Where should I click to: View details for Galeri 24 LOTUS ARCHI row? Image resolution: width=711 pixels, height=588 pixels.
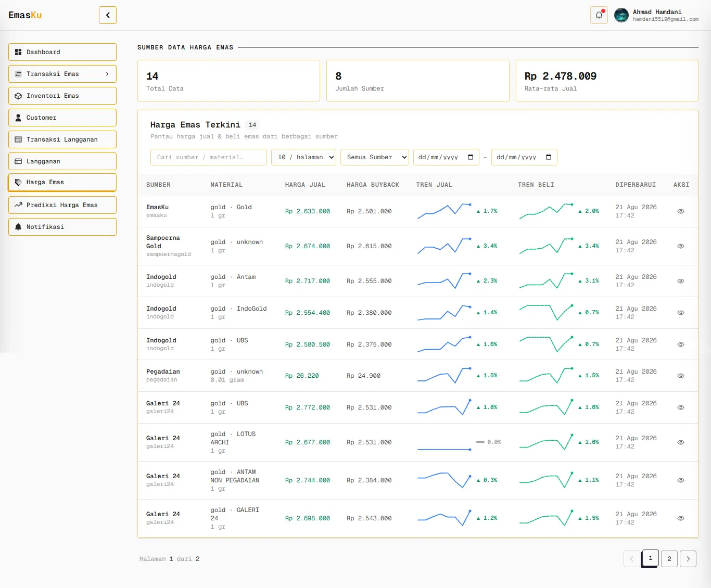[x=681, y=442]
